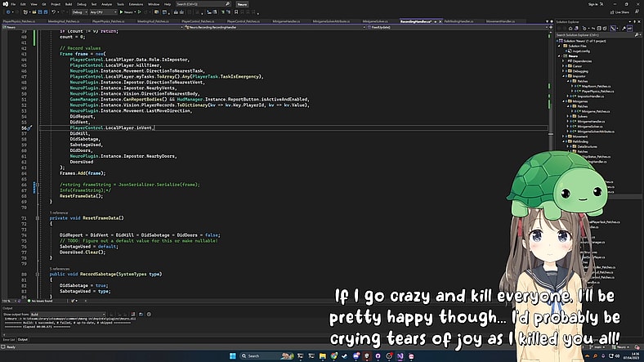
Task: Collapse the Impostor folder
Action: click(x=564, y=76)
